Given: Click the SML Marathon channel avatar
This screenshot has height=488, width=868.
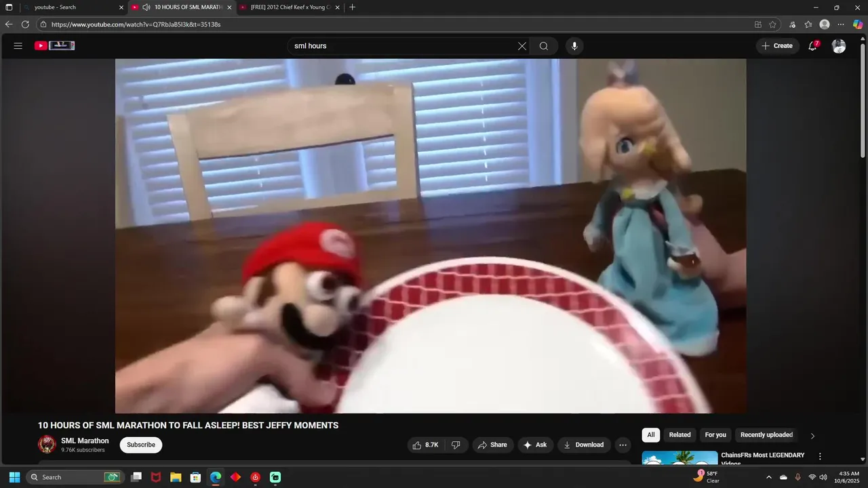Looking at the screenshot, I should pyautogui.click(x=47, y=445).
